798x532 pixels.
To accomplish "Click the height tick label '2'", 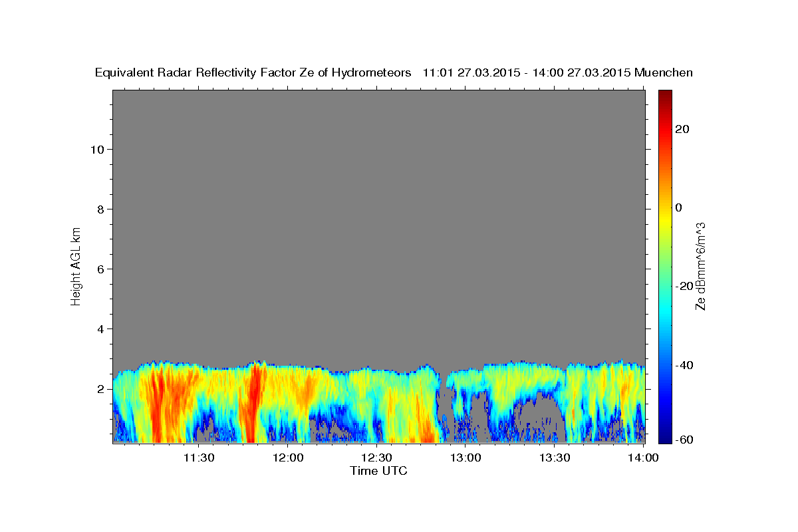I will [100, 388].
